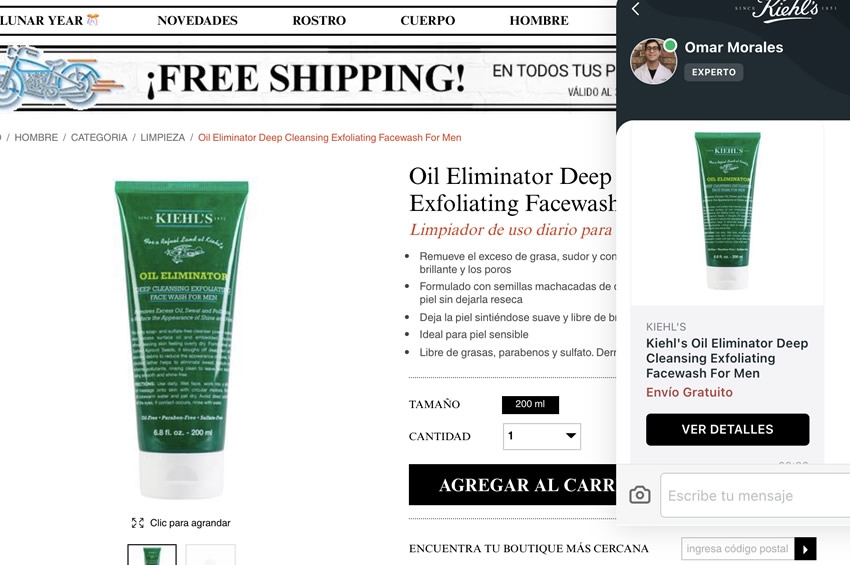Image resolution: width=850 pixels, height=565 pixels.
Task: Click the AGREGAR AL CARRITO button
Action: [x=513, y=485]
